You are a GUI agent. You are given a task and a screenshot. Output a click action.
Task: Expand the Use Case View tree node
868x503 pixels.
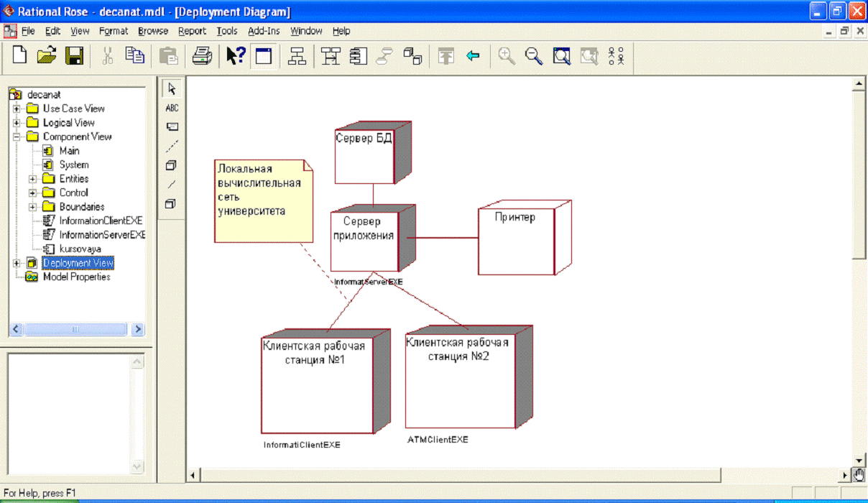(x=16, y=109)
